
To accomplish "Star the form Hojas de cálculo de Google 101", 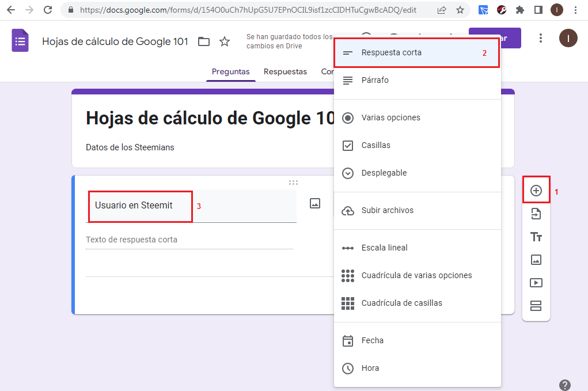I will [224, 41].
